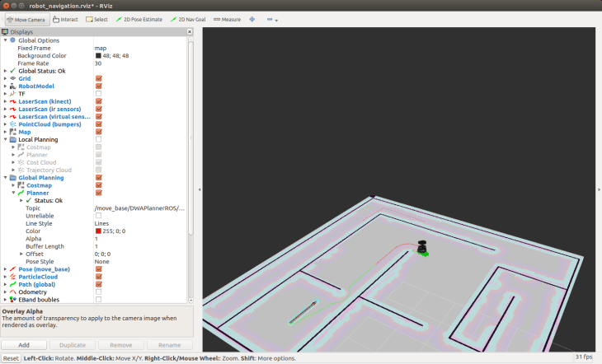Uncheck the RobotModel display
The width and height of the screenshot is (602, 364).
click(x=98, y=86)
